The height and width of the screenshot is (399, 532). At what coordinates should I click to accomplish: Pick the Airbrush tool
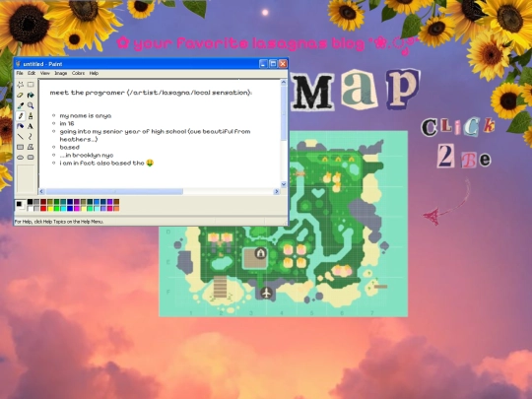[x=21, y=126]
